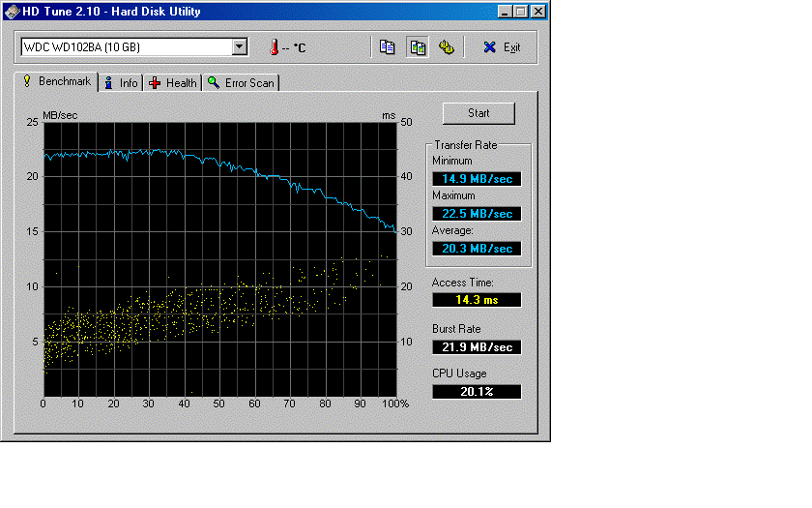The width and height of the screenshot is (812, 508).
Task: Select the Benchmark tab
Action: (56, 82)
